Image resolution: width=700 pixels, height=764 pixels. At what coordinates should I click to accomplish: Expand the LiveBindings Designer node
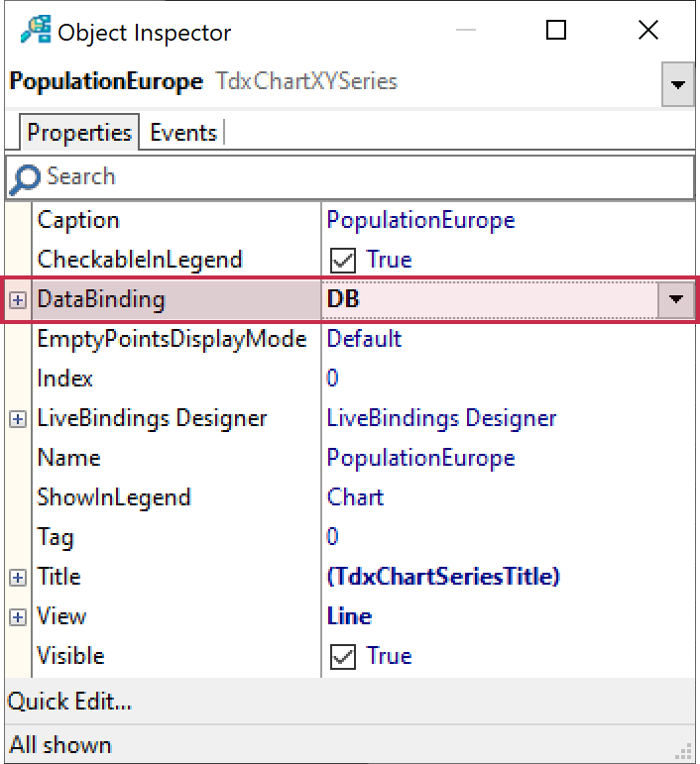coord(18,418)
